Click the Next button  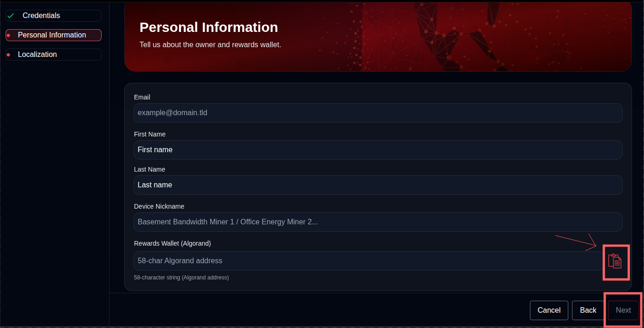[x=623, y=310]
